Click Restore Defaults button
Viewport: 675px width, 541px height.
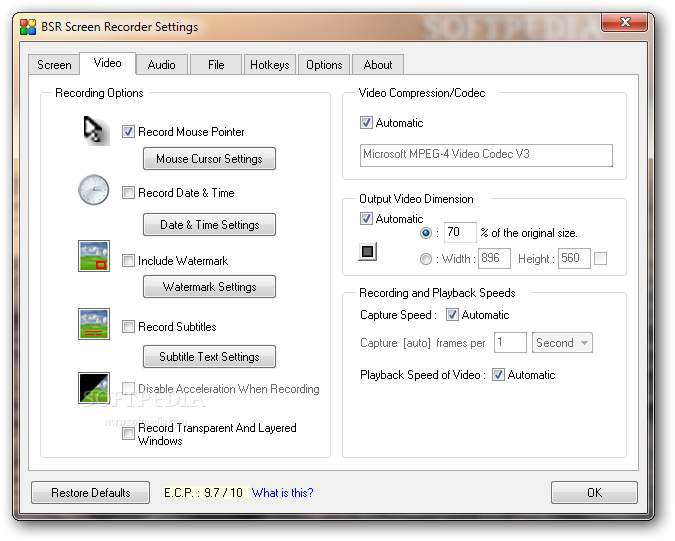pos(90,492)
